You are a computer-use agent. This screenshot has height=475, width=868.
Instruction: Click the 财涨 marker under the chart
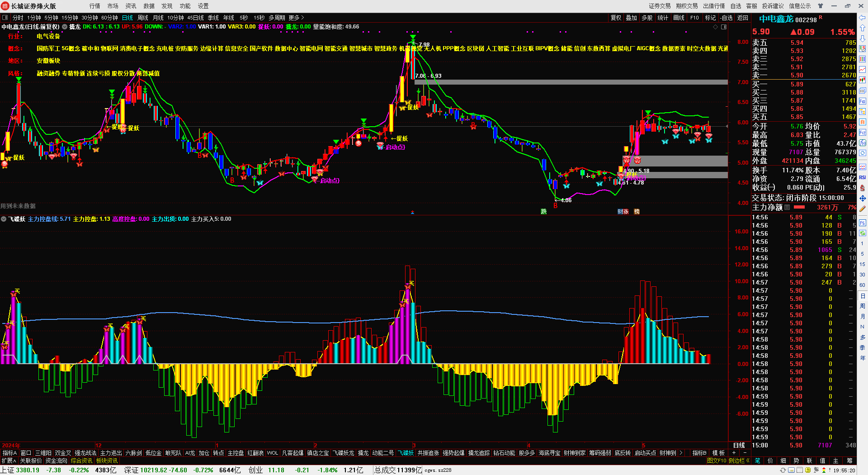[x=623, y=212]
